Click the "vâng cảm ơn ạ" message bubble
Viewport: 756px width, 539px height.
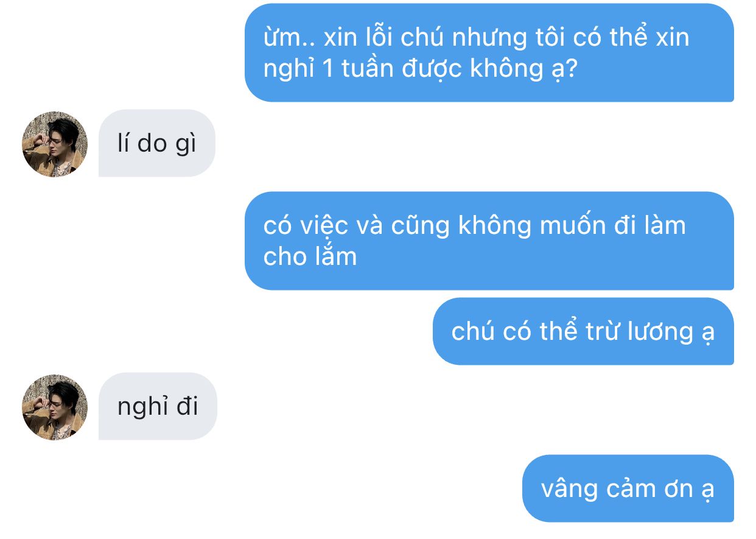pyautogui.click(x=628, y=488)
